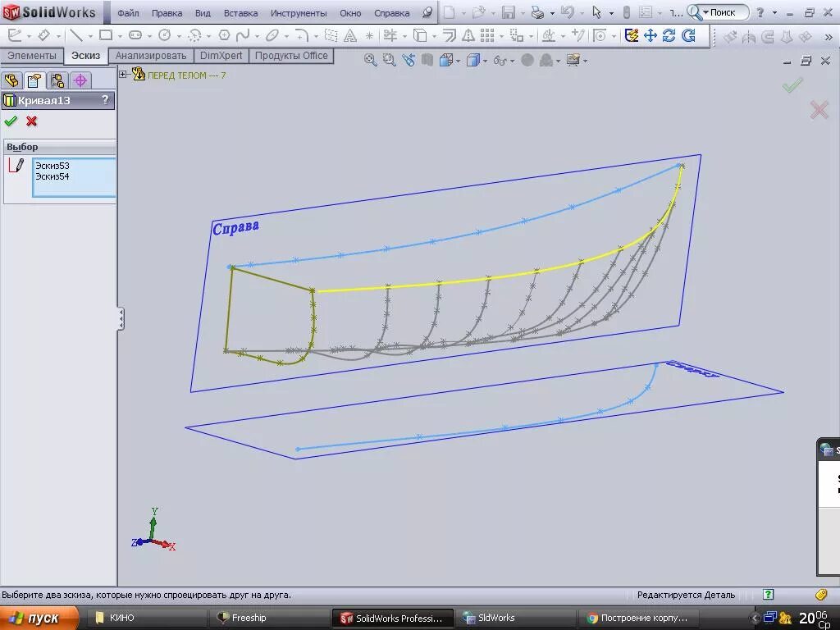This screenshot has height=630, width=840.
Task: Open the Инструменты menu
Action: (299, 13)
